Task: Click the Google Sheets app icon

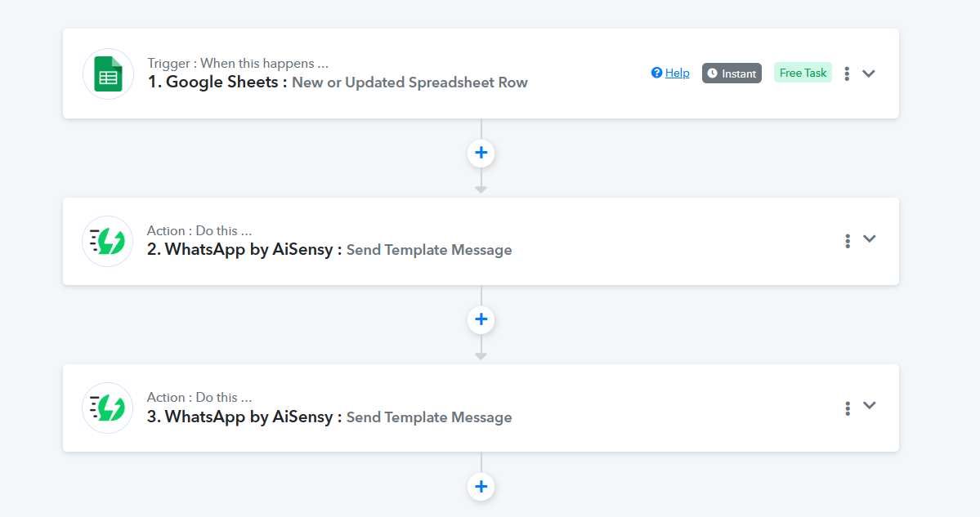Action: 108,74
